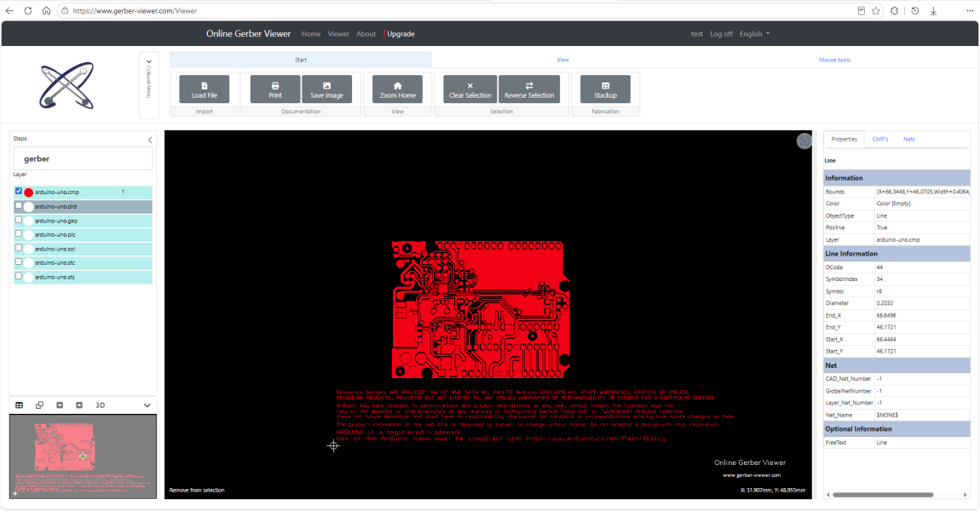The width and height of the screenshot is (980, 511).
Task: Switch to the Mouse tools tab
Action: coord(834,60)
